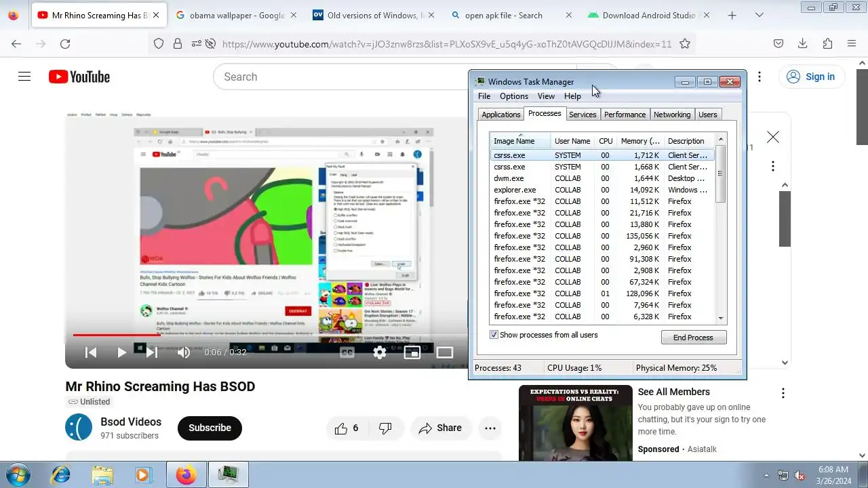Sort processes by Image Name column
The image size is (868, 488).
point(520,141)
